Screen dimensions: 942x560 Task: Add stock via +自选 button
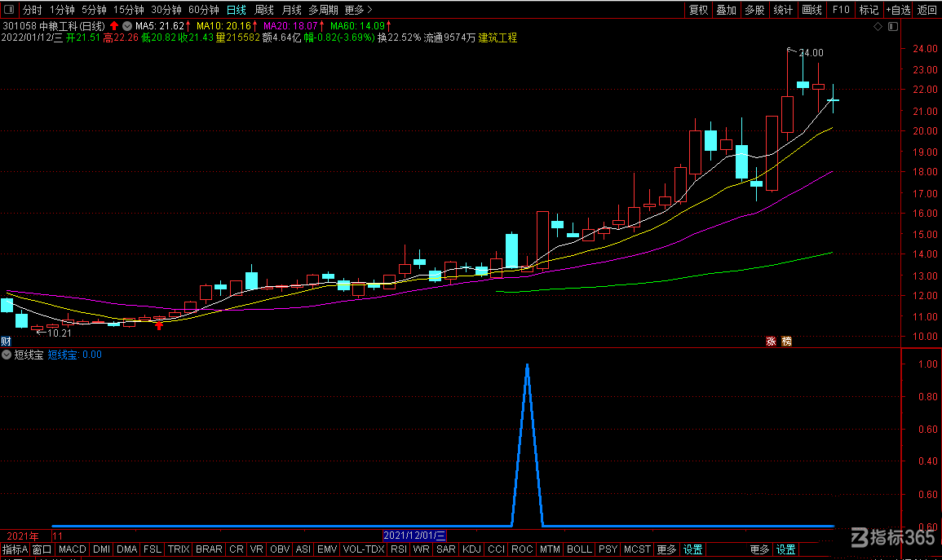[898, 10]
